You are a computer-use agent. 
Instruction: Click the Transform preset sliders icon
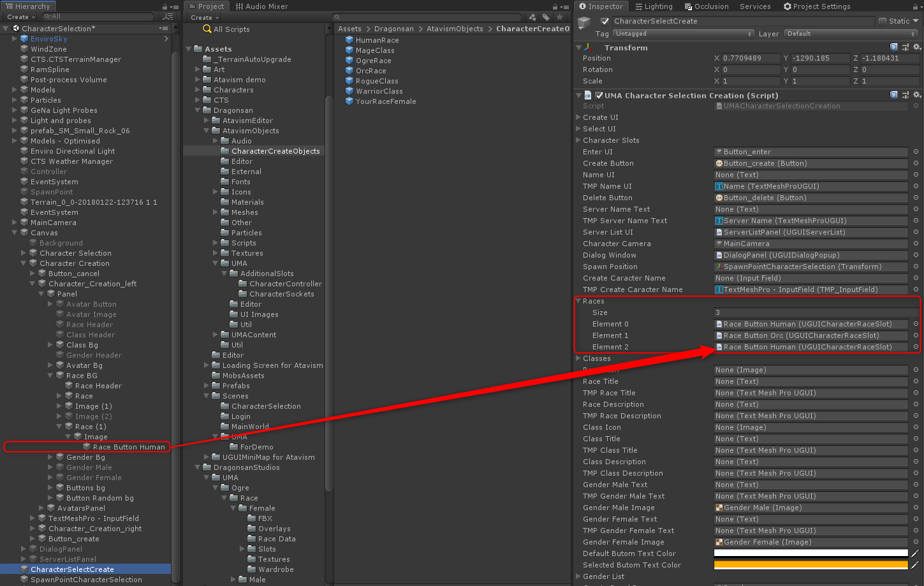click(x=906, y=48)
